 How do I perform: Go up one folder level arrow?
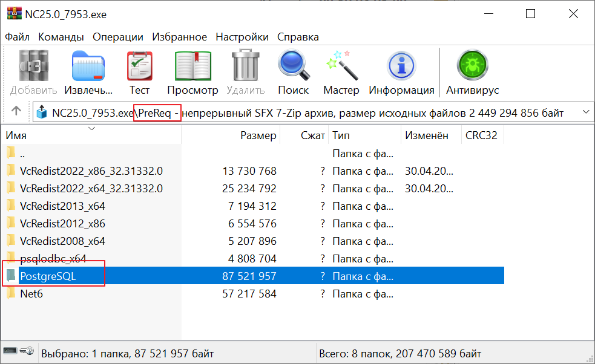point(16,111)
